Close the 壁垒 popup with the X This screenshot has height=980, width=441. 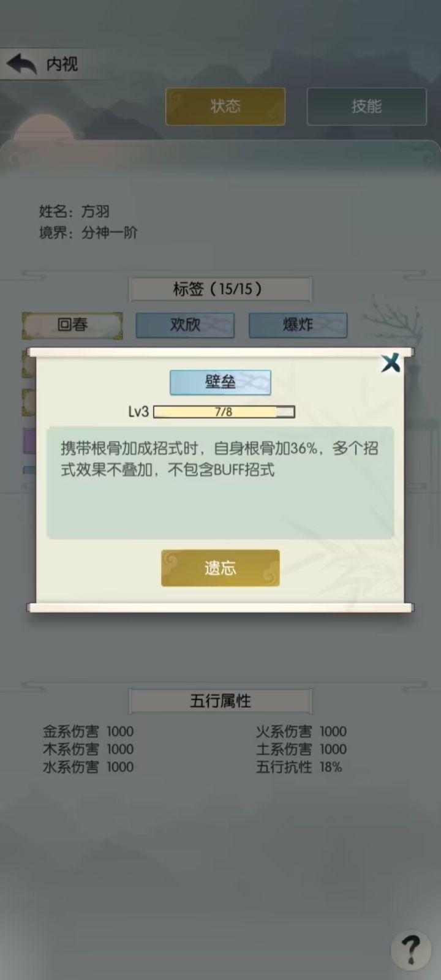point(390,363)
